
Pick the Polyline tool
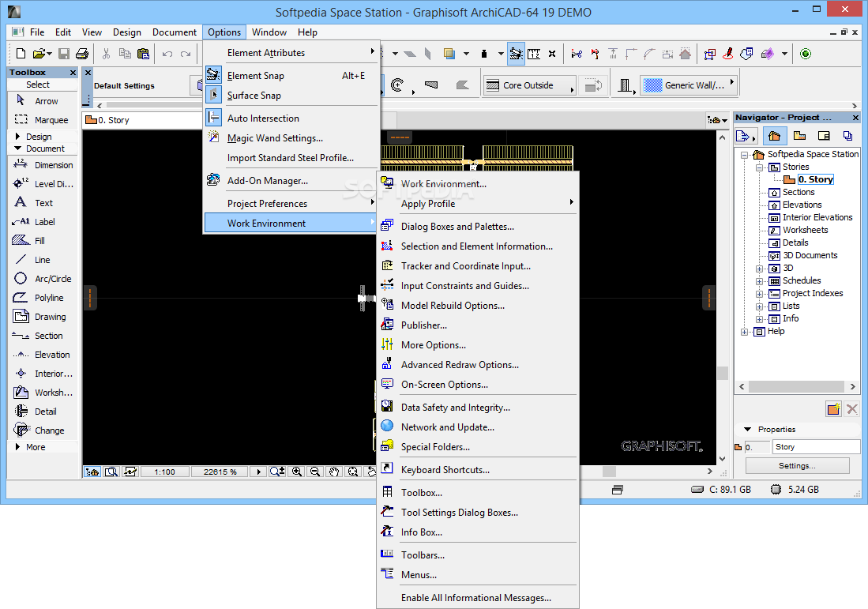pos(42,297)
